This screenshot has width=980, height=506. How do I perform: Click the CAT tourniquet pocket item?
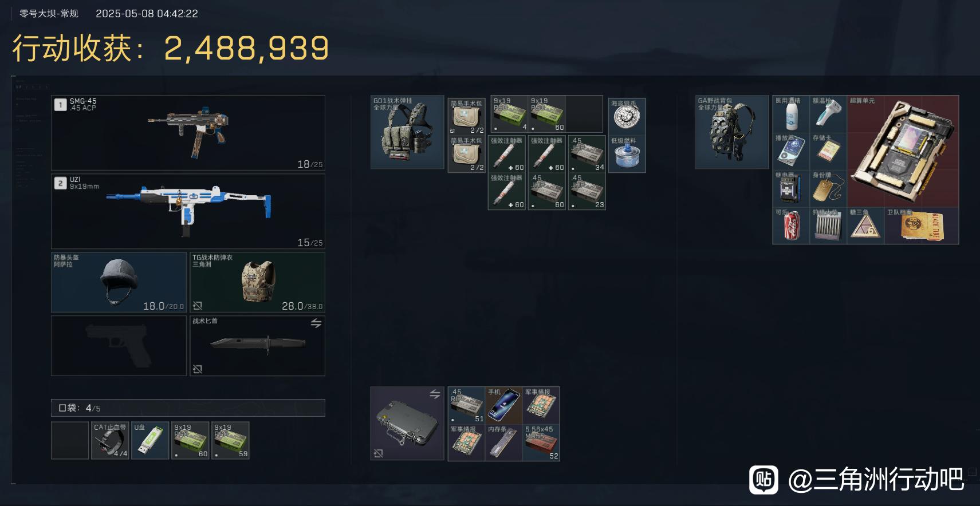(x=110, y=440)
